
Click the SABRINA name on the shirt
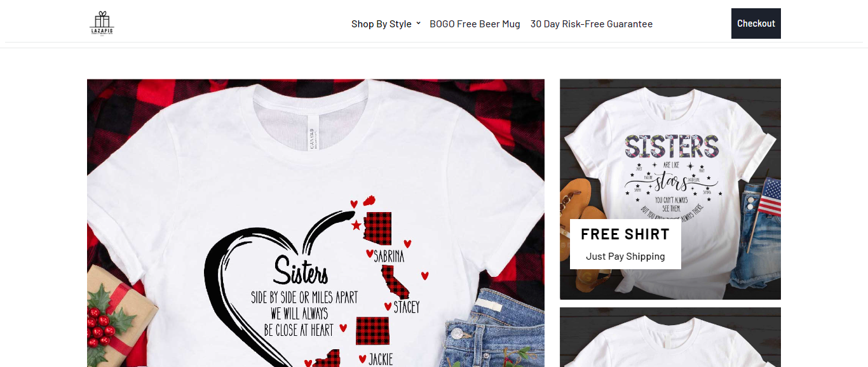[389, 257]
